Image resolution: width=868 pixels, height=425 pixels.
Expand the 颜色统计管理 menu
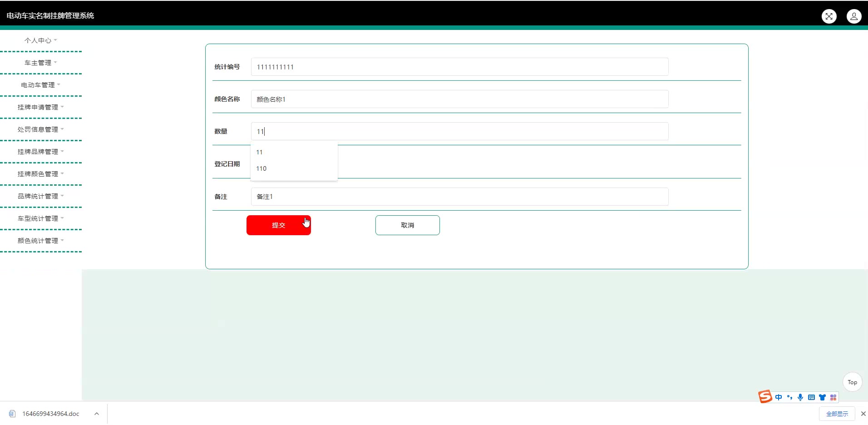(41, 241)
